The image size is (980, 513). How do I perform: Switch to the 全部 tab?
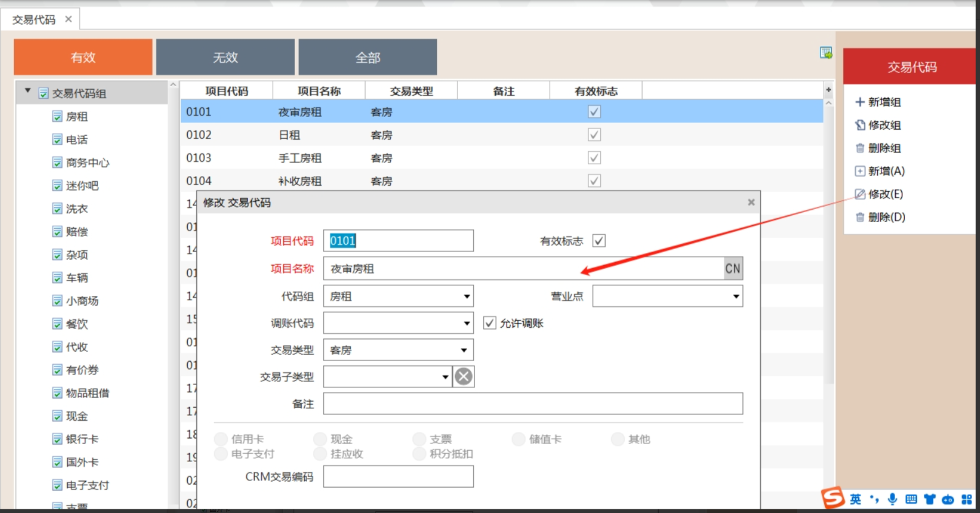coord(367,57)
